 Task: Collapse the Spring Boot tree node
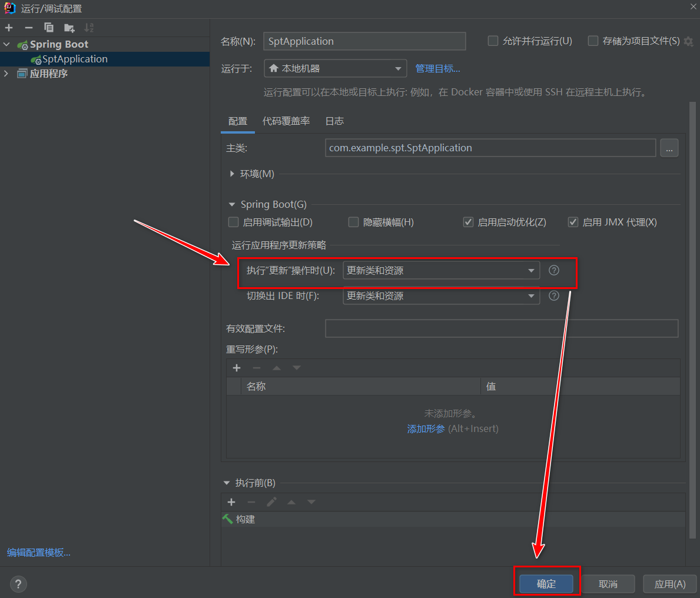pos(6,44)
